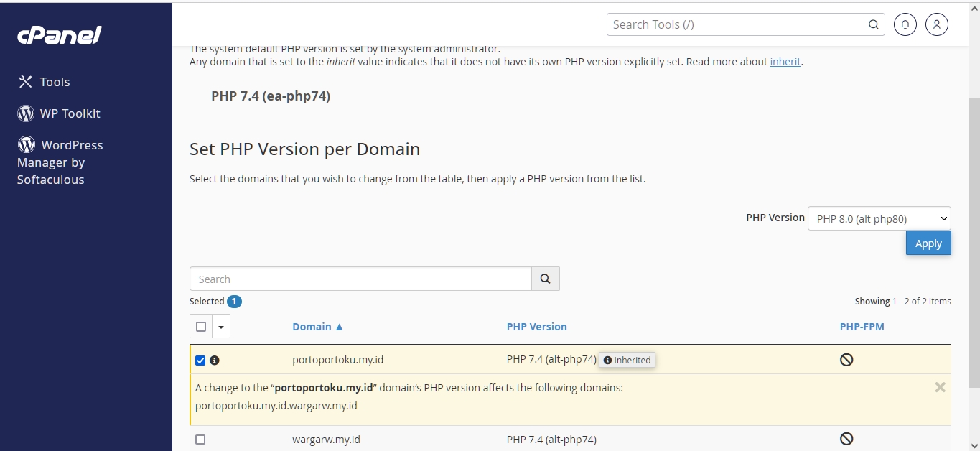
Task: Dismiss the affected domains notice
Action: pyautogui.click(x=940, y=387)
